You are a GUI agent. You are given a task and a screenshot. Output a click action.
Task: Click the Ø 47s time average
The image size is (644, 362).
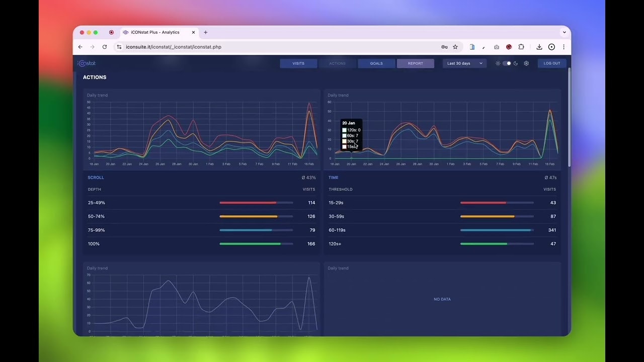(550, 177)
